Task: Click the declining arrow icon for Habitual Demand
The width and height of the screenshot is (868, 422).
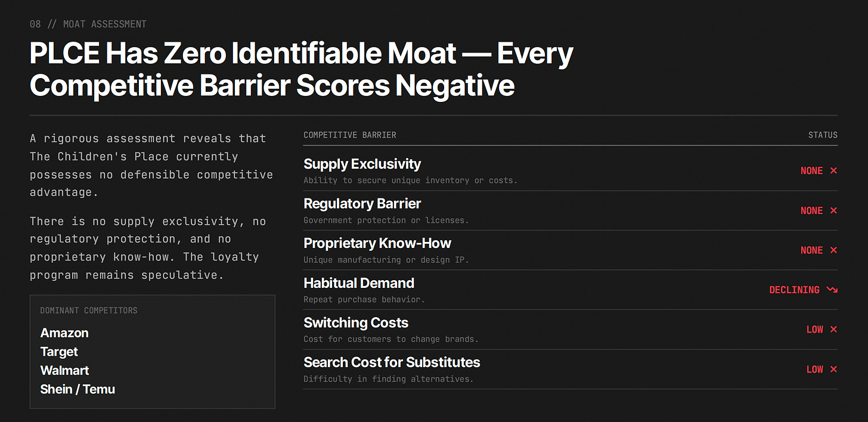Action: 832,290
